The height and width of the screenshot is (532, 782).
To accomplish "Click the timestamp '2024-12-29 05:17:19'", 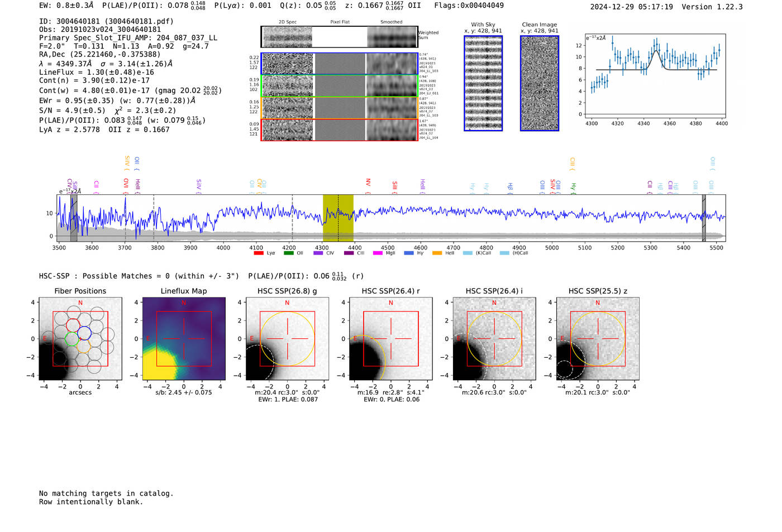I will pyautogui.click(x=632, y=7).
